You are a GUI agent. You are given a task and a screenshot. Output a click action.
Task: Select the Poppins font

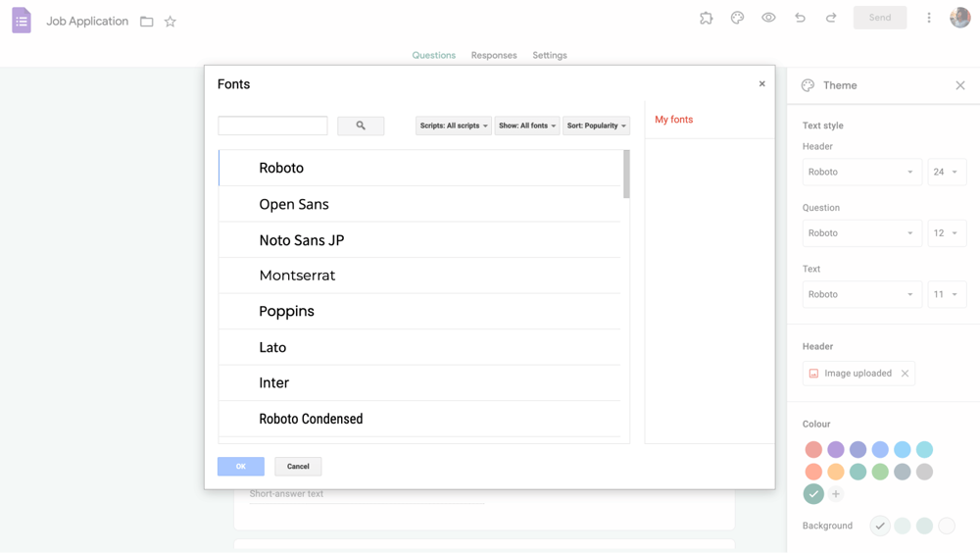pos(419,312)
